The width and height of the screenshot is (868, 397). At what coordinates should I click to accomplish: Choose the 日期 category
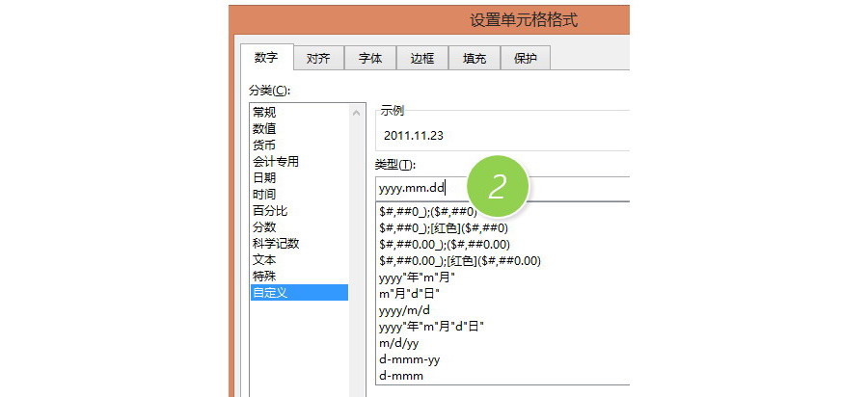(300, 178)
